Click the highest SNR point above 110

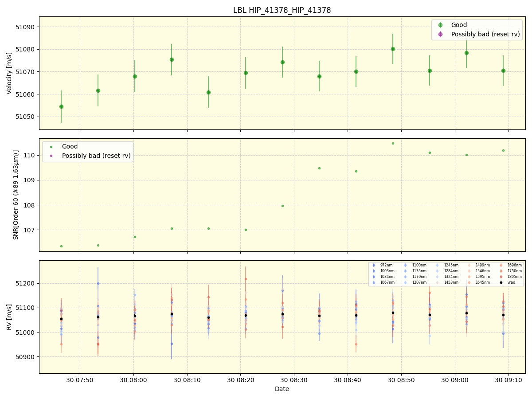pos(393,143)
